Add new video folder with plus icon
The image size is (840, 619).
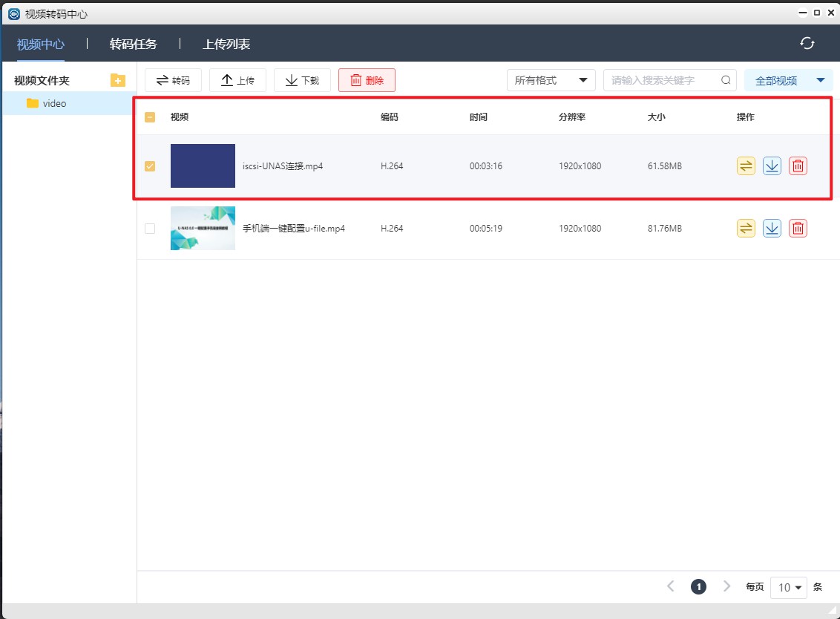(x=117, y=80)
